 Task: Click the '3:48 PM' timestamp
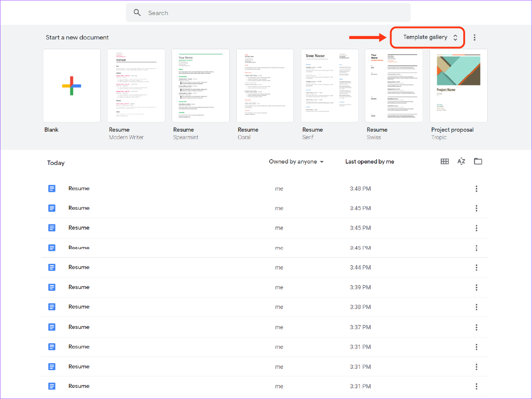click(360, 189)
